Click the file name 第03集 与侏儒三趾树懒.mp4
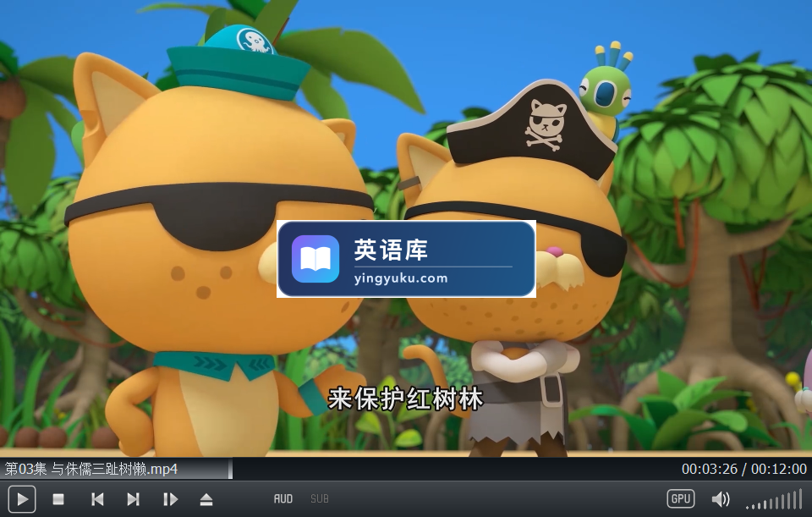Viewport: 812px width, 517px height. (91, 469)
